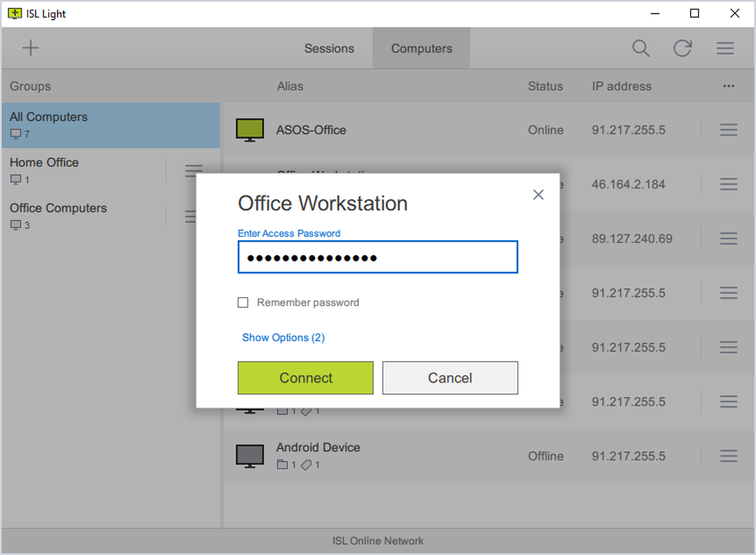Image resolution: width=756 pixels, height=555 pixels.
Task: Focus the Enter Access Password field
Action: (x=378, y=258)
